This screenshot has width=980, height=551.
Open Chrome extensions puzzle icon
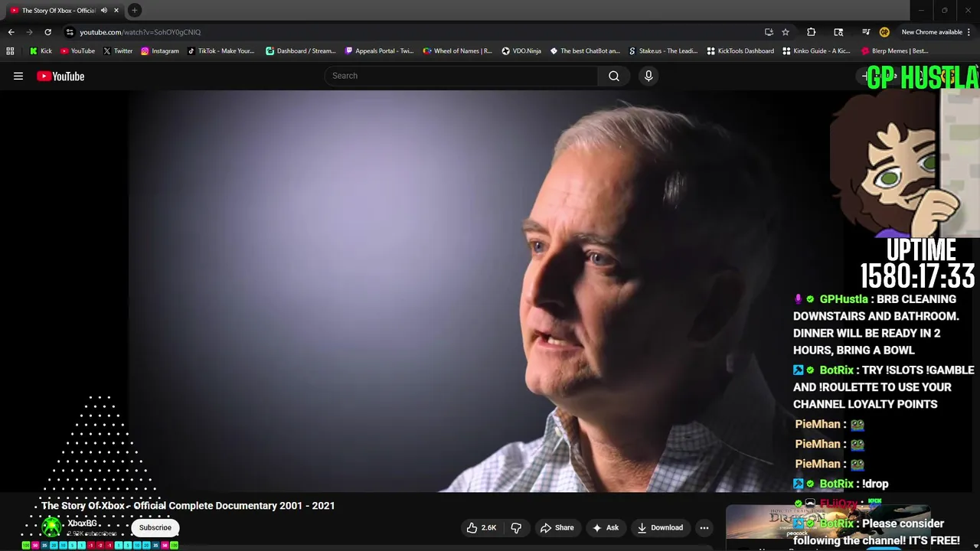point(811,32)
